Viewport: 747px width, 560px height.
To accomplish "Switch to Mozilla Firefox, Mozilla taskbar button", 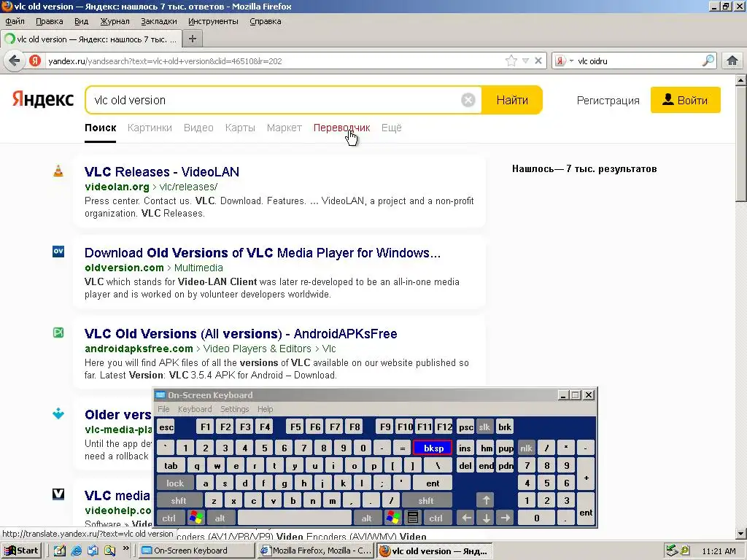I will click(x=316, y=551).
